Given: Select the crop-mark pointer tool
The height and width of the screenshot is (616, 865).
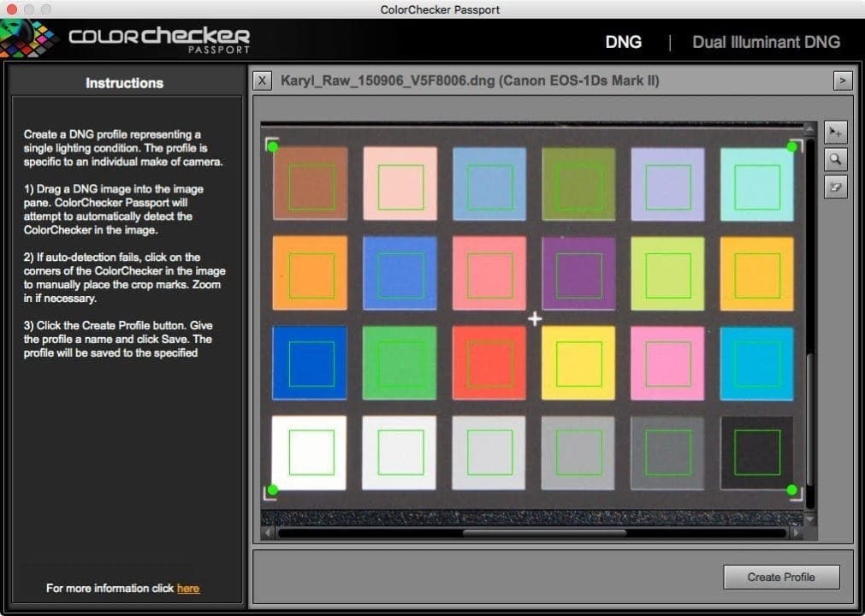Looking at the screenshot, I should (x=835, y=133).
